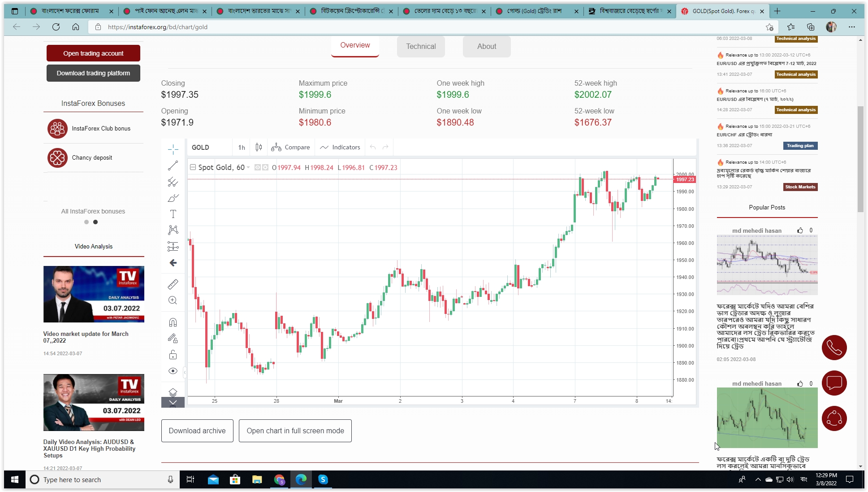Screen dimensions: 868x492
Task: Click the redo arrow on chart toolbar
Action: pos(385,147)
